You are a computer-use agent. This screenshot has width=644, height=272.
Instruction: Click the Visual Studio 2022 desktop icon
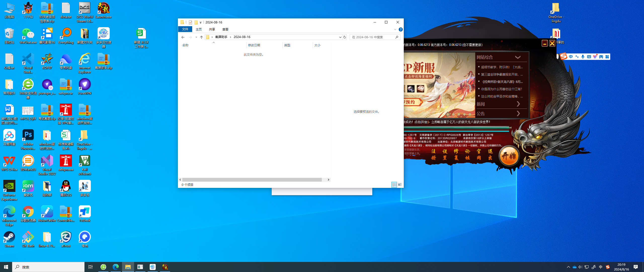(47, 165)
